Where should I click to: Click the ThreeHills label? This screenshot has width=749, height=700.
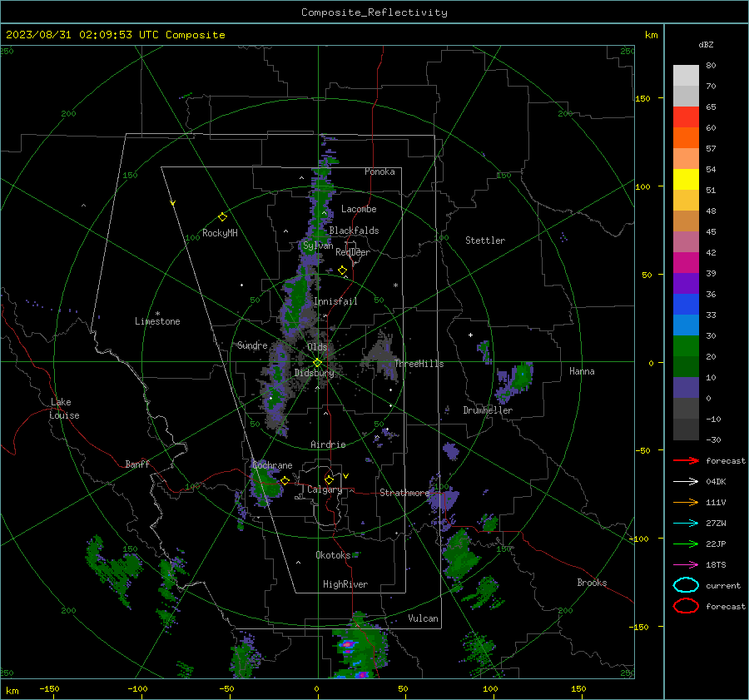(x=419, y=364)
